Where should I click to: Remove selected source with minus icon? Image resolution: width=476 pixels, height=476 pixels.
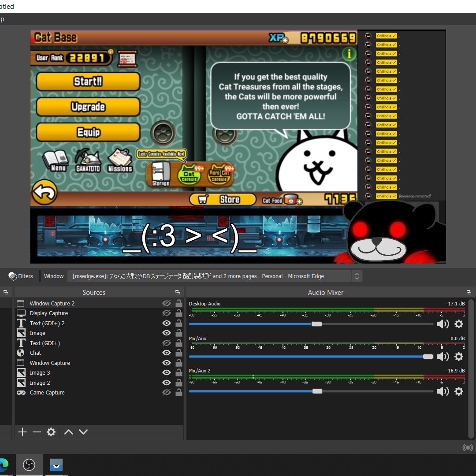(37, 432)
